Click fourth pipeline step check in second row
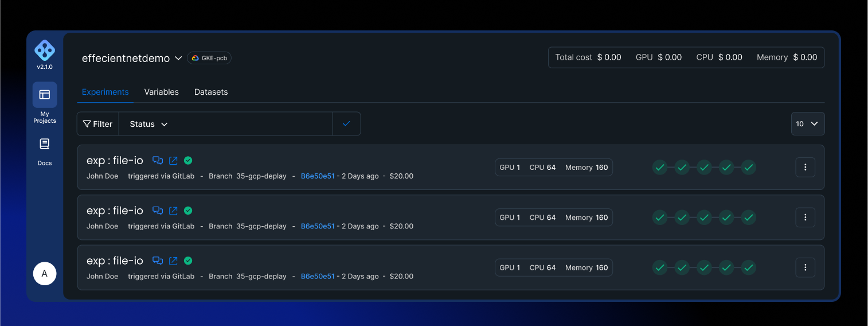The width and height of the screenshot is (868, 326). click(x=726, y=218)
